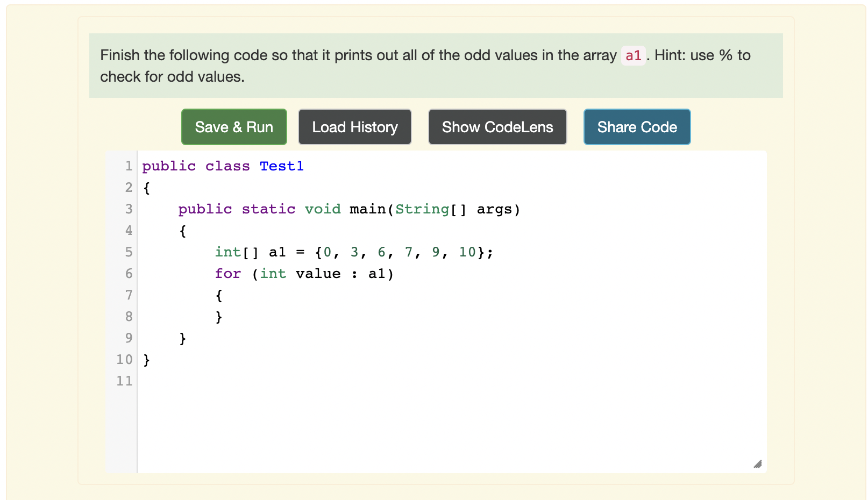The width and height of the screenshot is (868, 500).
Task: Place cursor on 'public class Test1' line
Action: [223, 166]
